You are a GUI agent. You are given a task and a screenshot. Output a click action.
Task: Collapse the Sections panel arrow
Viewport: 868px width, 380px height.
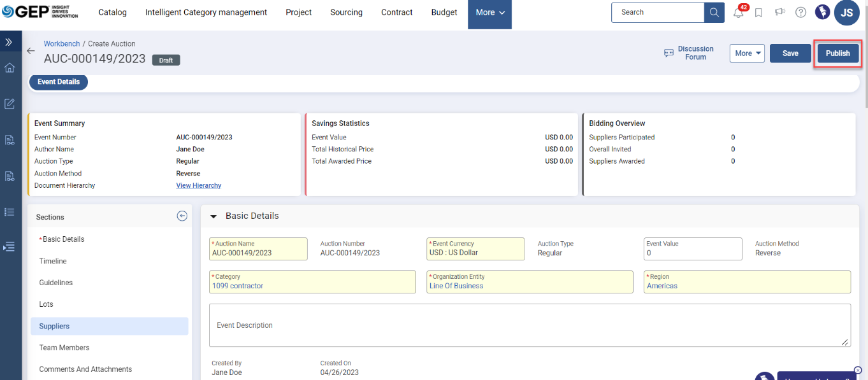(182, 216)
